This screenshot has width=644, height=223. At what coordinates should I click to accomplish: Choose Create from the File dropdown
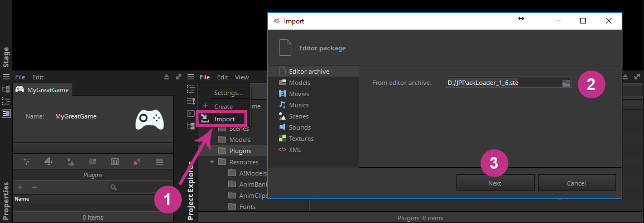[223, 107]
